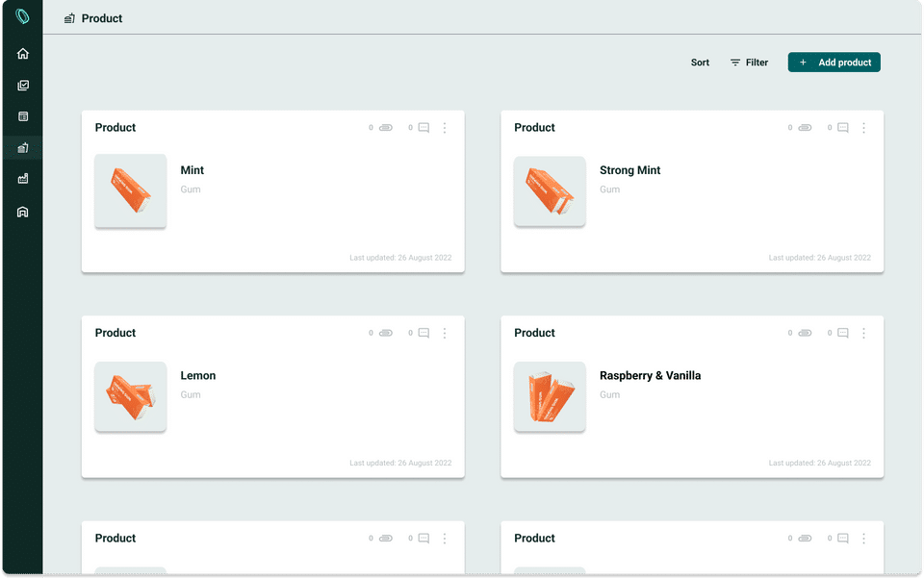
Task: Open the factory sidebar icon
Action: pyautogui.click(x=23, y=179)
